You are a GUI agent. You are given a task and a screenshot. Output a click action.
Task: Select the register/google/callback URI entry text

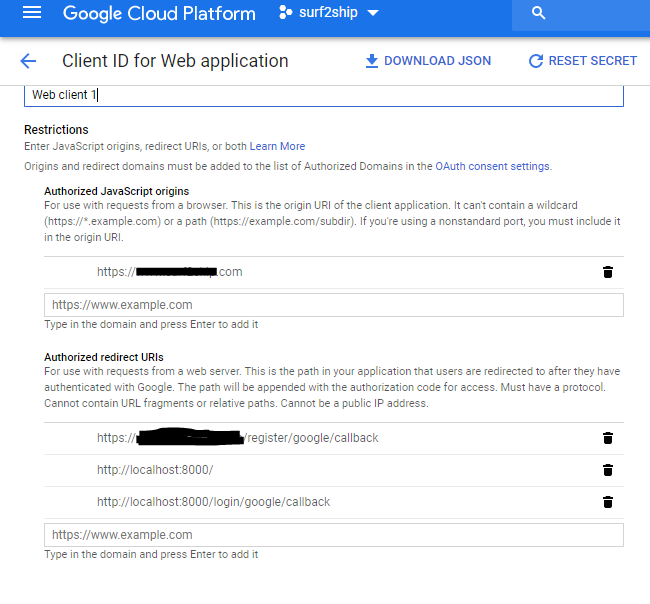pos(237,438)
